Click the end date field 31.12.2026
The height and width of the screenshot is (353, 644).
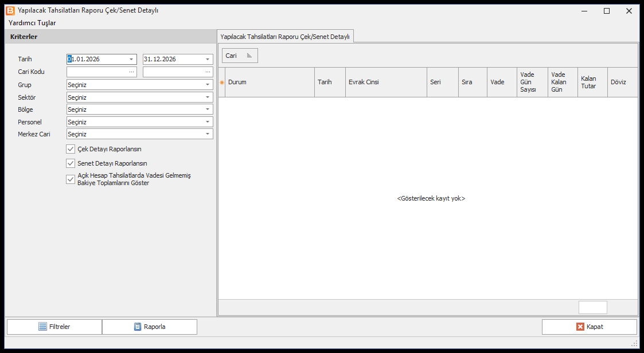(x=173, y=59)
